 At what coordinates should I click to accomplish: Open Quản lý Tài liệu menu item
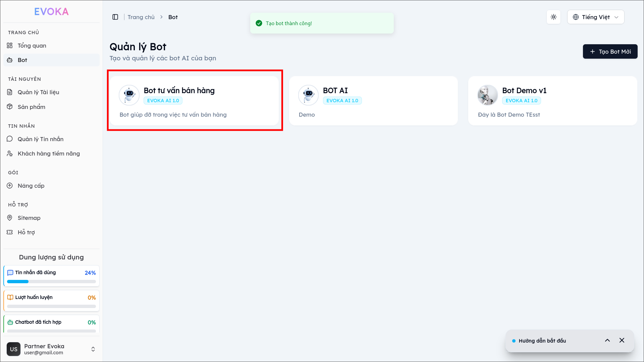click(38, 92)
